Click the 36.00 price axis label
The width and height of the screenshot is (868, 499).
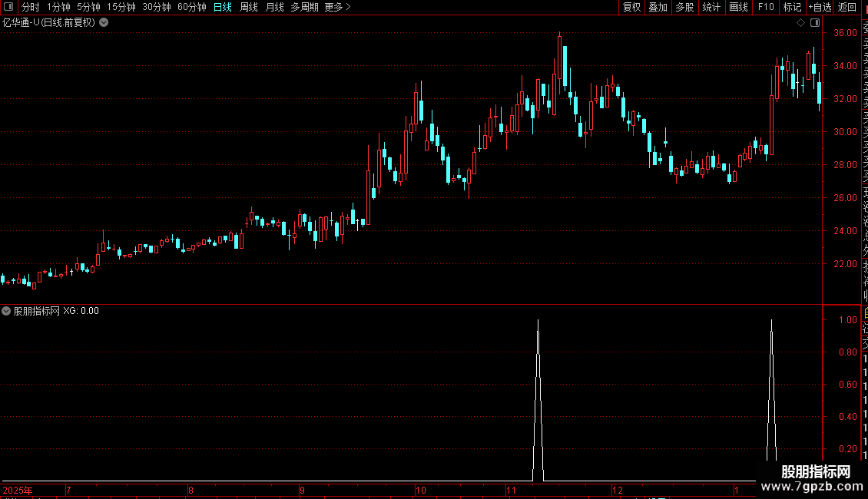(845, 33)
